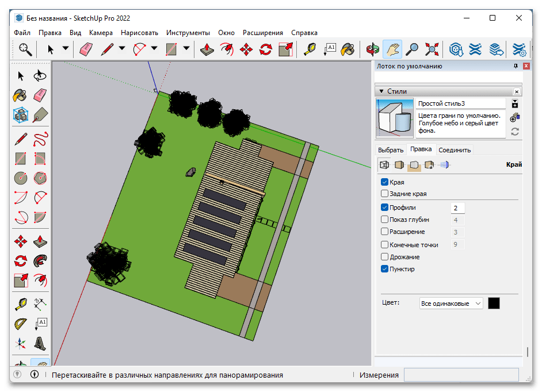Select the Eraser tool in top toolbar
542x392 pixels.
[86, 49]
